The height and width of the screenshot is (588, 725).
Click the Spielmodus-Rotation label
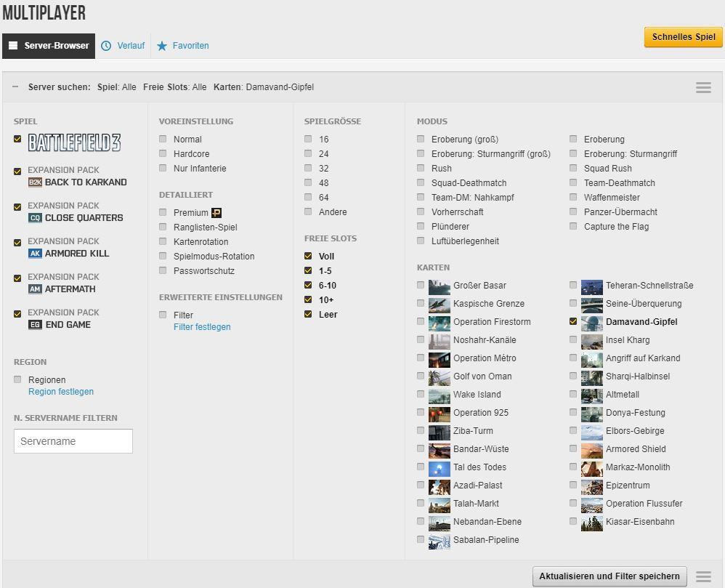pos(214,257)
